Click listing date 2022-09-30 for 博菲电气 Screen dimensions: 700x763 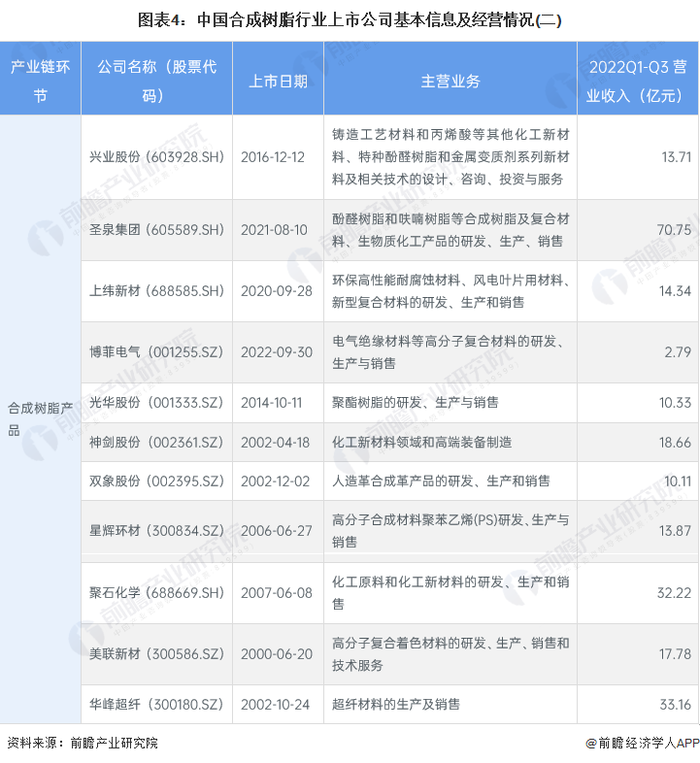point(278,352)
